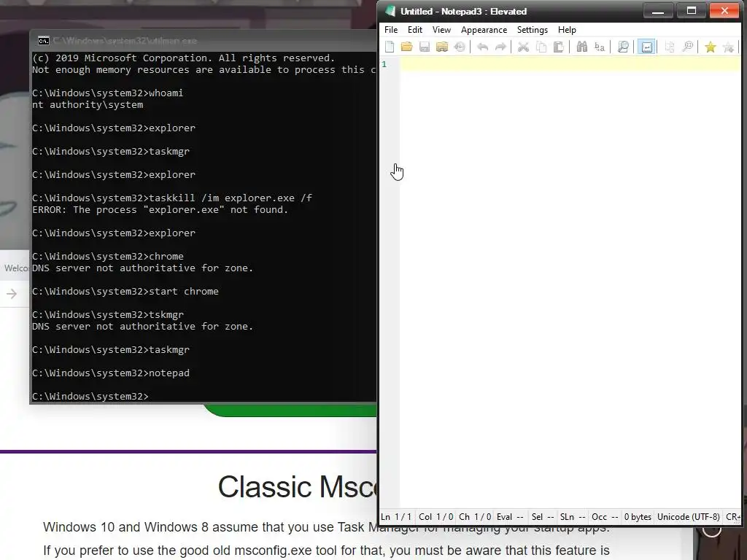Click the Command Prompt title bar icon
The image size is (747, 560).
(x=43, y=41)
